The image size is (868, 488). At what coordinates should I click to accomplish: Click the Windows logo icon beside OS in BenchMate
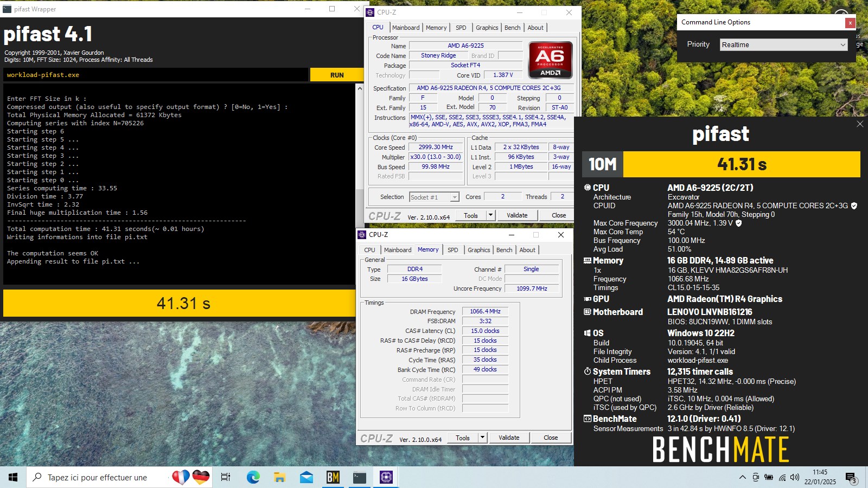587,333
